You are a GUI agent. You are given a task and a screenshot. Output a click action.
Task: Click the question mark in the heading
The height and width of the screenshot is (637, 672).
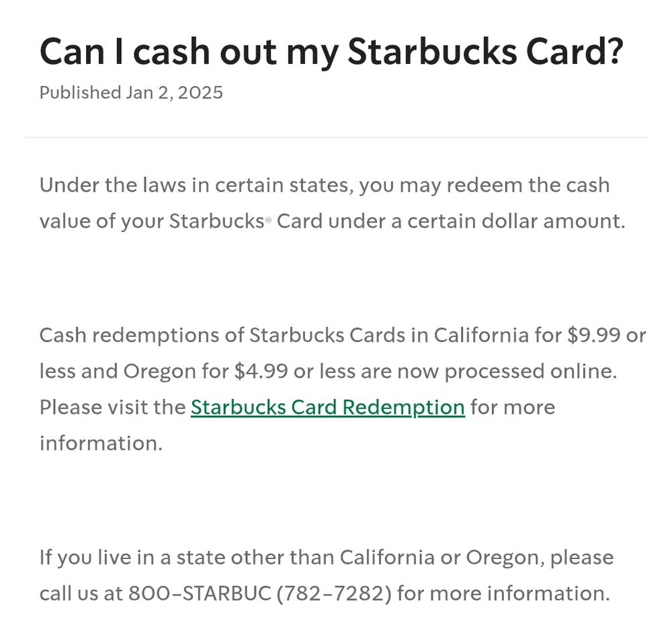pyautogui.click(x=615, y=50)
